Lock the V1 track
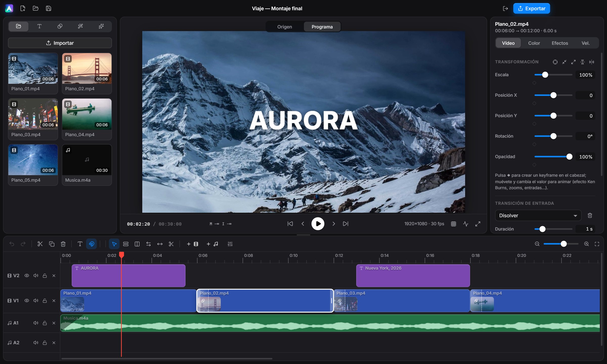Image resolution: width=607 pixels, height=364 pixels. (45, 301)
